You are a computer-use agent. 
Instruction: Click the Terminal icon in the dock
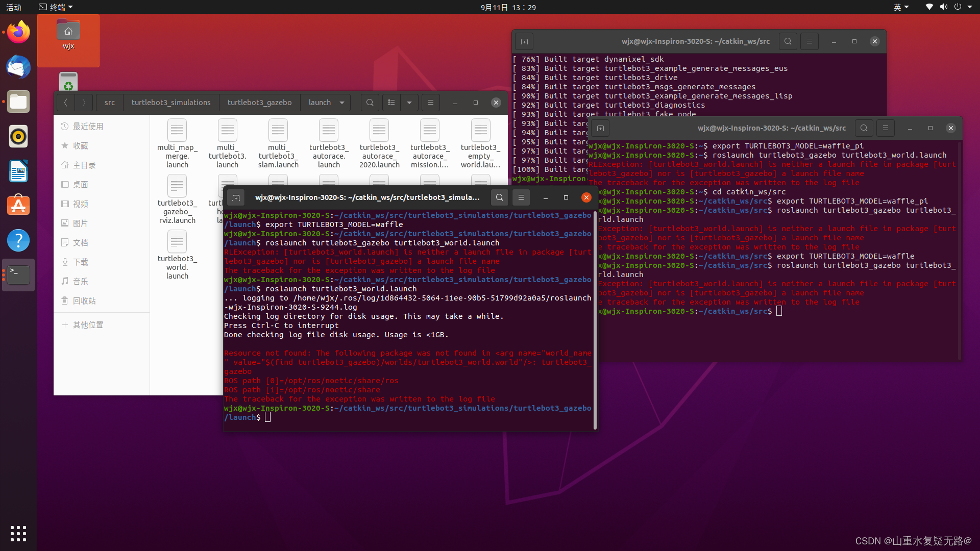click(18, 275)
